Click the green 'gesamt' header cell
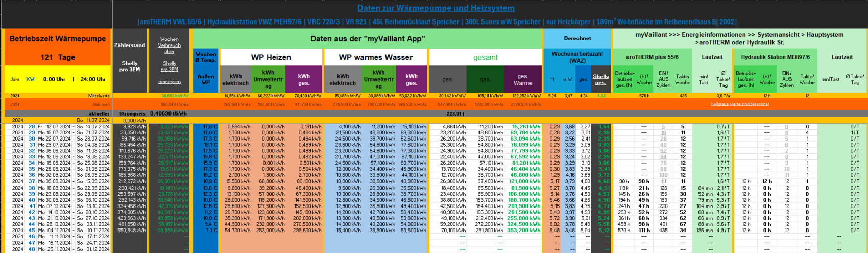The height and width of the screenshot is (253, 868). [x=485, y=57]
